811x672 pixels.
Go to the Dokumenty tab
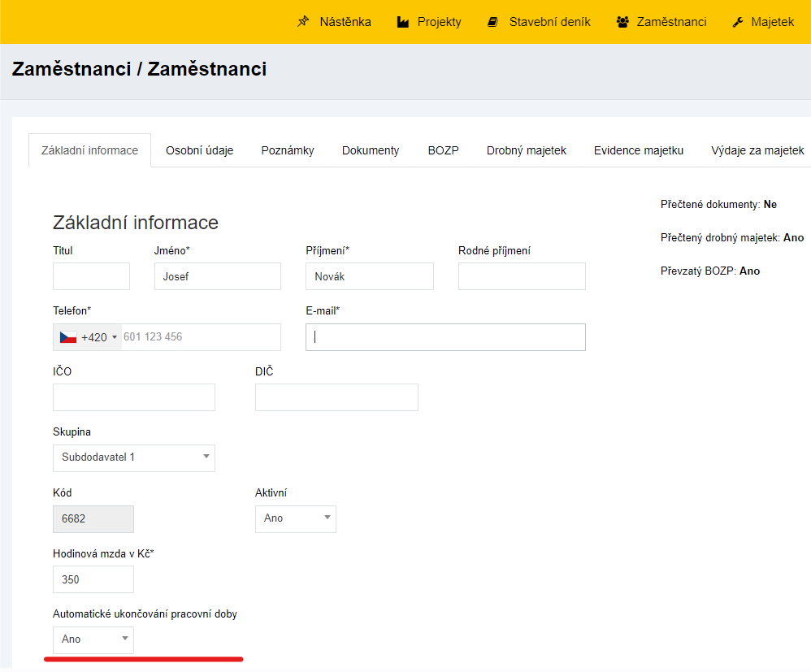point(371,150)
